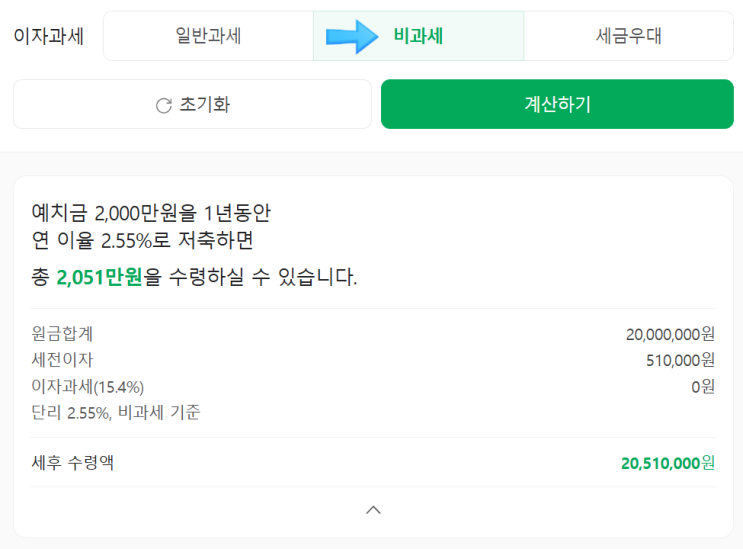Viewport: 743px width, 549px height.
Task: Click the green 20,510,000원 final amount
Action: (x=668, y=463)
